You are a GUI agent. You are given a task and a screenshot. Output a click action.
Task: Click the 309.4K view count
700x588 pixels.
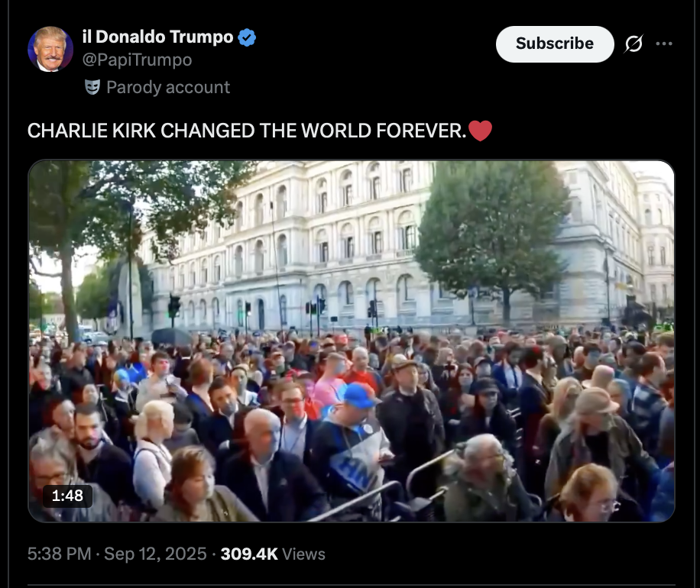[x=249, y=554]
